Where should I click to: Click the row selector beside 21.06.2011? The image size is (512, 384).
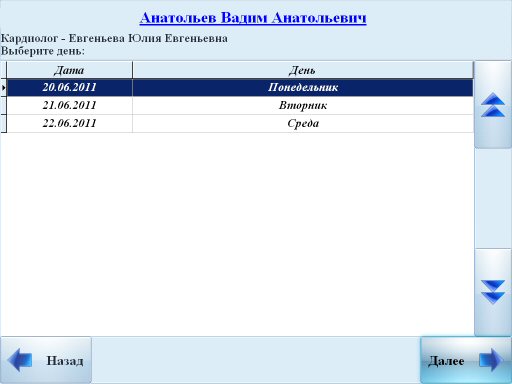point(4,106)
